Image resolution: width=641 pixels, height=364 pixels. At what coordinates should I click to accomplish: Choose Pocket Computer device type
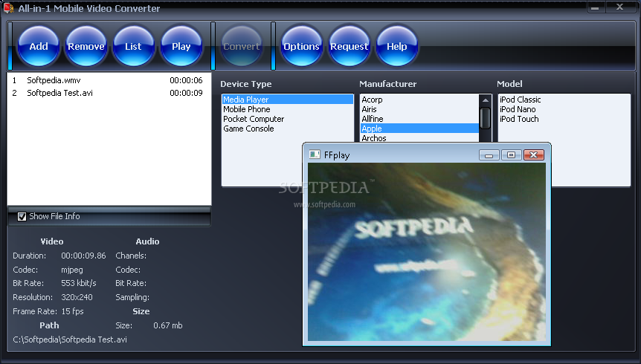pos(287,119)
